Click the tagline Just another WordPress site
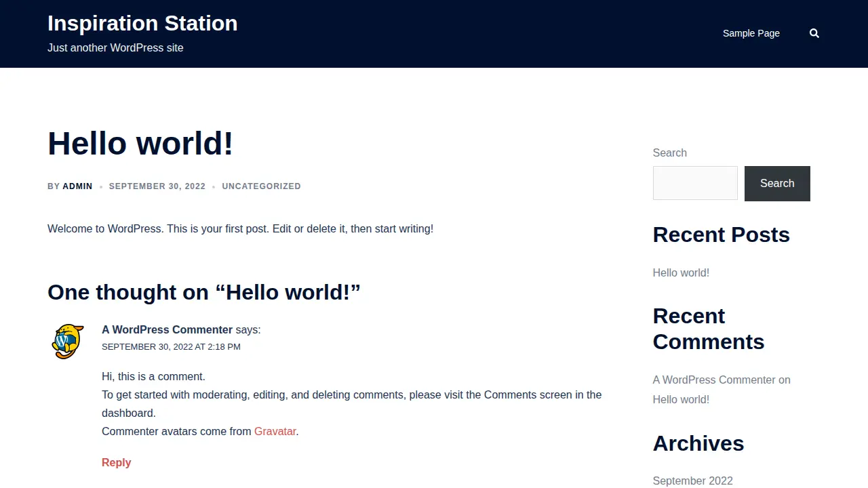 pyautogui.click(x=115, y=47)
